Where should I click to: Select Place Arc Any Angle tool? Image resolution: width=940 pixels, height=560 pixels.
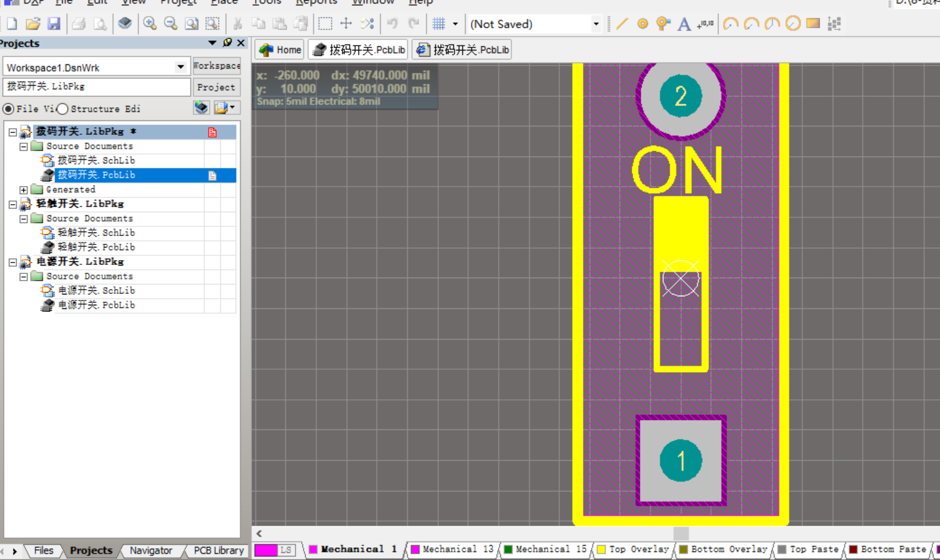(772, 24)
